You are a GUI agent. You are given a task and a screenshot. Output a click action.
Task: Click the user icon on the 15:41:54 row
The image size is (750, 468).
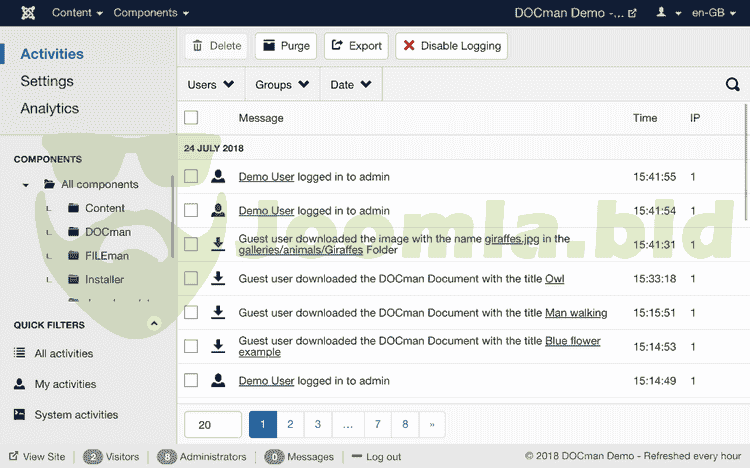pos(218,211)
